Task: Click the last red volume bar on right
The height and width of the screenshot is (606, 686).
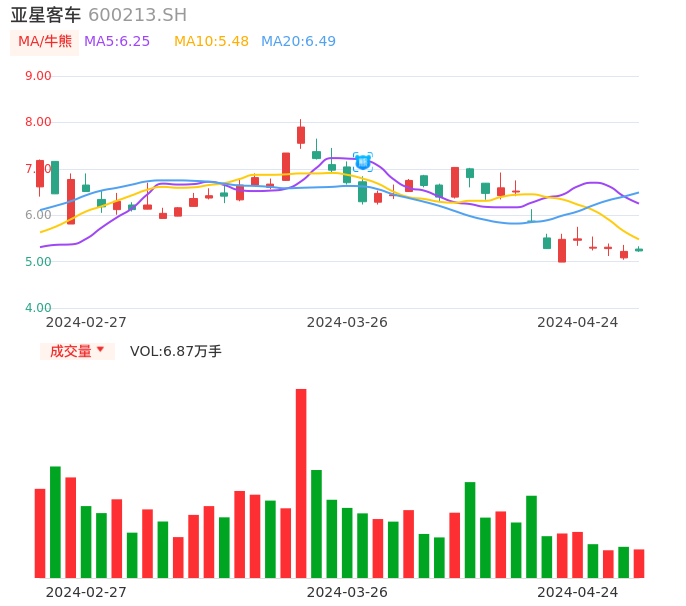Action: tap(639, 563)
